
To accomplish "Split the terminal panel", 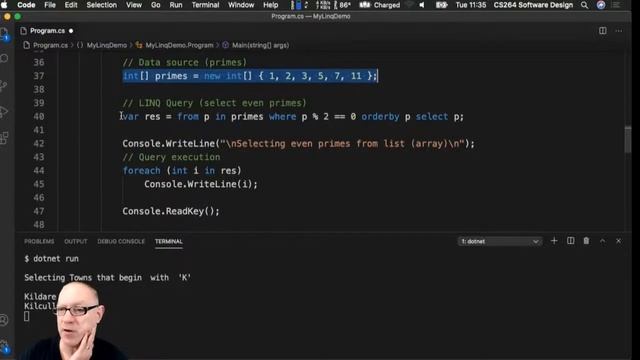I will pyautogui.click(x=570, y=241).
